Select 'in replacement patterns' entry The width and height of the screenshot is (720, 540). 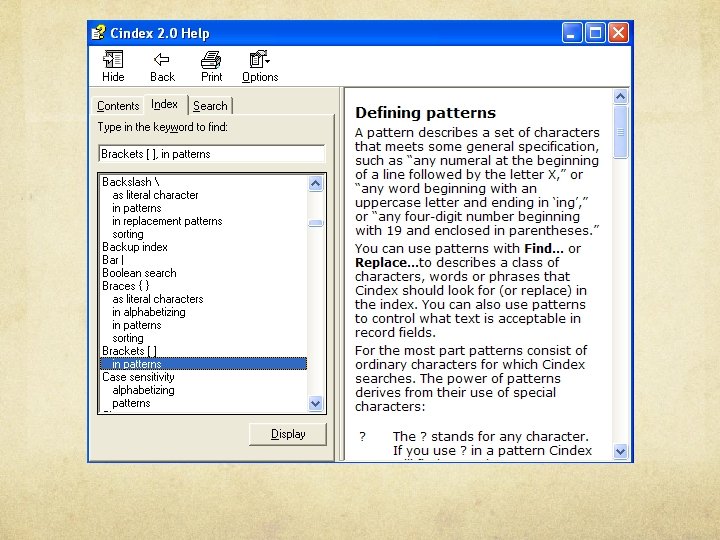[x=167, y=221]
